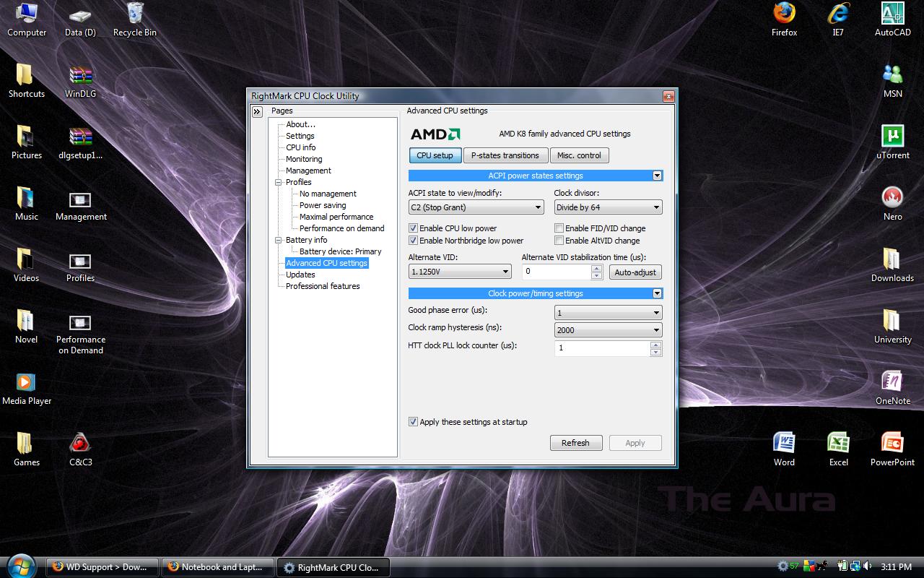The width and height of the screenshot is (924, 578).
Task: Select the Word desktop icon
Action: pyautogui.click(x=784, y=449)
